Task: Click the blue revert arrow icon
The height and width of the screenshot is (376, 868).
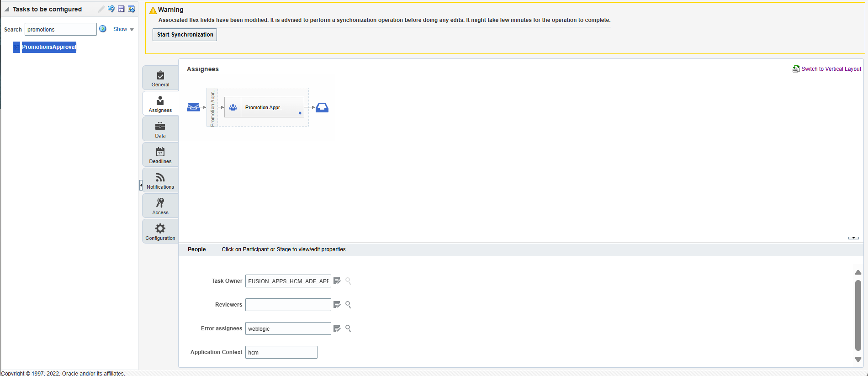Action: pos(111,9)
